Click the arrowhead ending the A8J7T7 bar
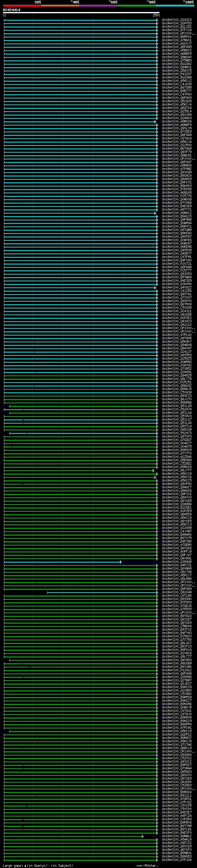 coord(154,471)
